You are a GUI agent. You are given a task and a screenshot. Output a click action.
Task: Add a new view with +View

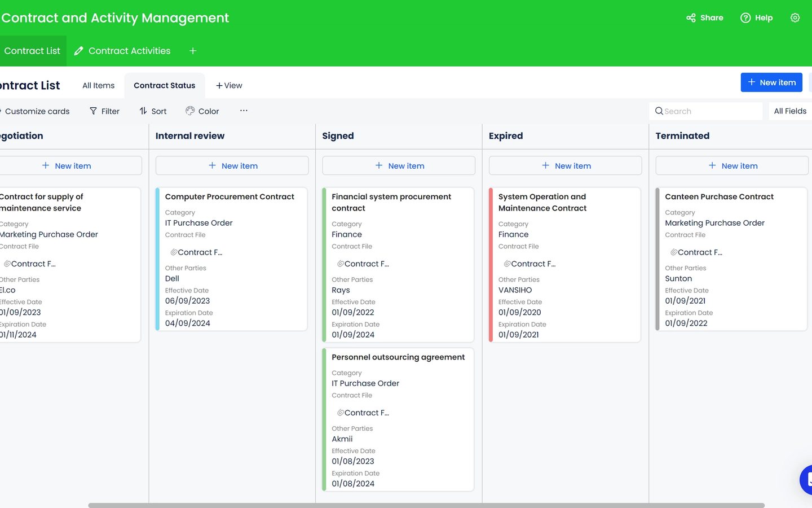[x=229, y=85]
